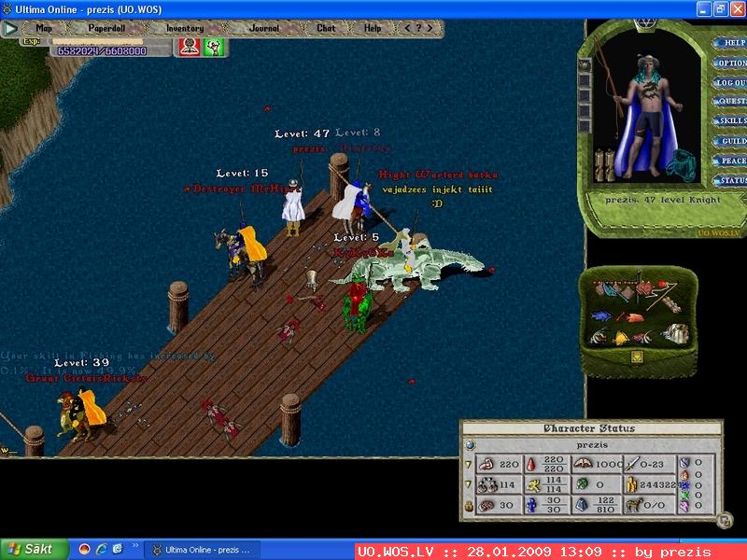747x560 pixels.
Task: Click 'prezis. 47 level Knight' title text
Action: pos(663,200)
